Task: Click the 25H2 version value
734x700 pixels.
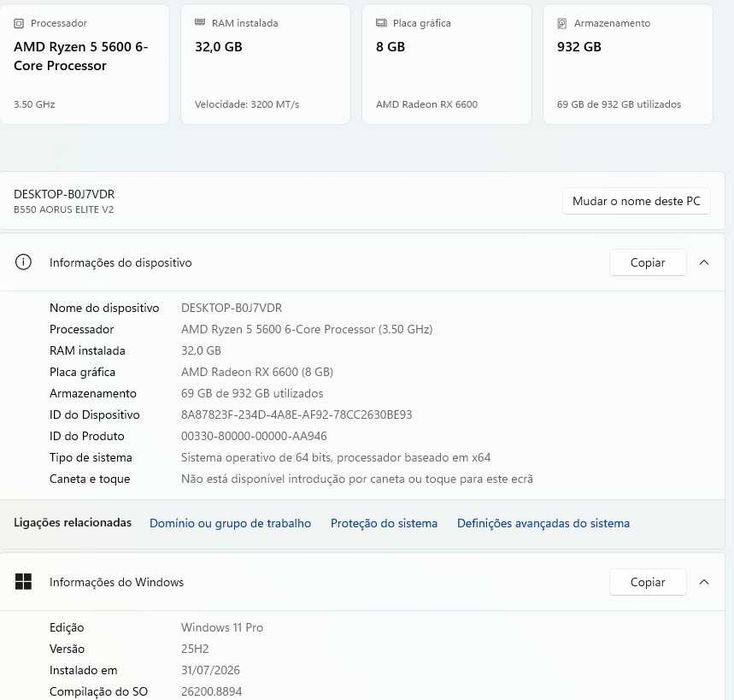Action: [195, 649]
